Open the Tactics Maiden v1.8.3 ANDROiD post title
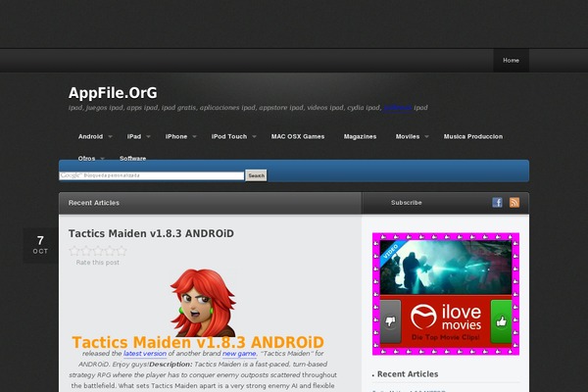 pos(151,233)
